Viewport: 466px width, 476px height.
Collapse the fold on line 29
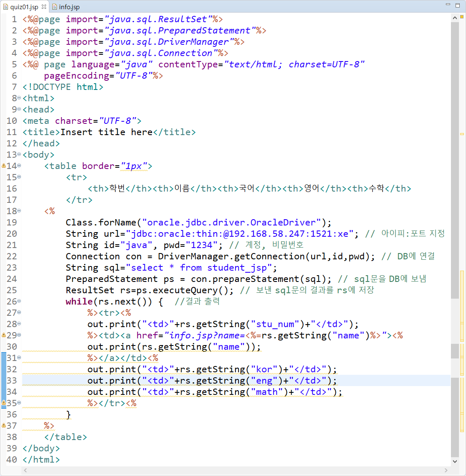(19, 335)
